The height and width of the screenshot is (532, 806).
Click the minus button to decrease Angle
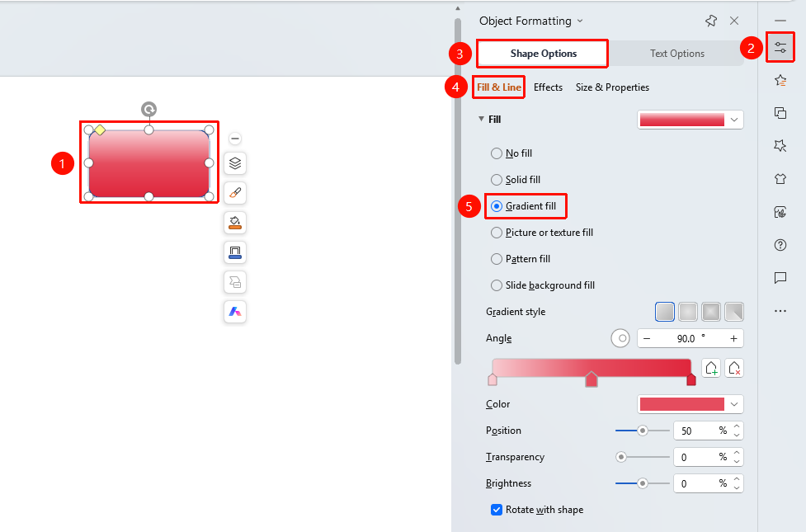pyautogui.click(x=647, y=338)
